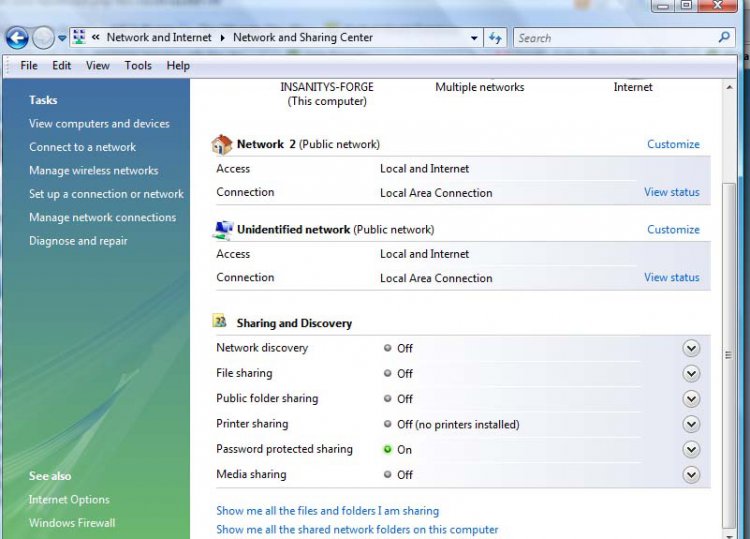View status of Network 2 connection
This screenshot has width=750, height=539.
(672, 192)
